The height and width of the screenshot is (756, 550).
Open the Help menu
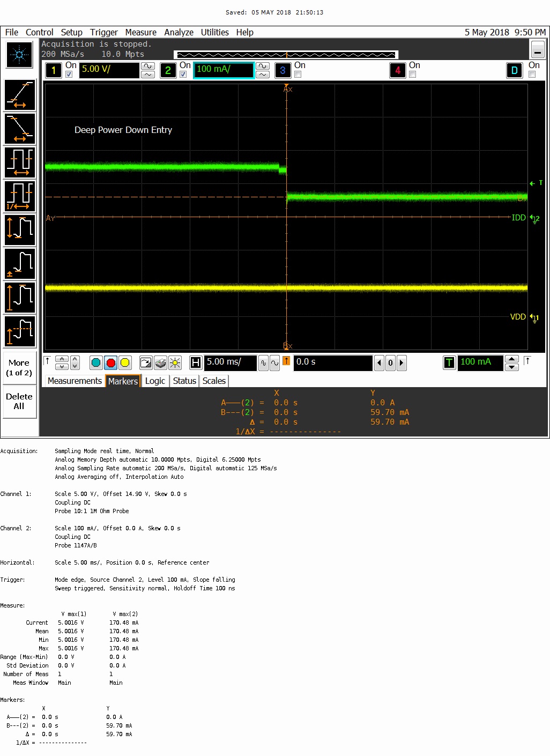click(245, 32)
